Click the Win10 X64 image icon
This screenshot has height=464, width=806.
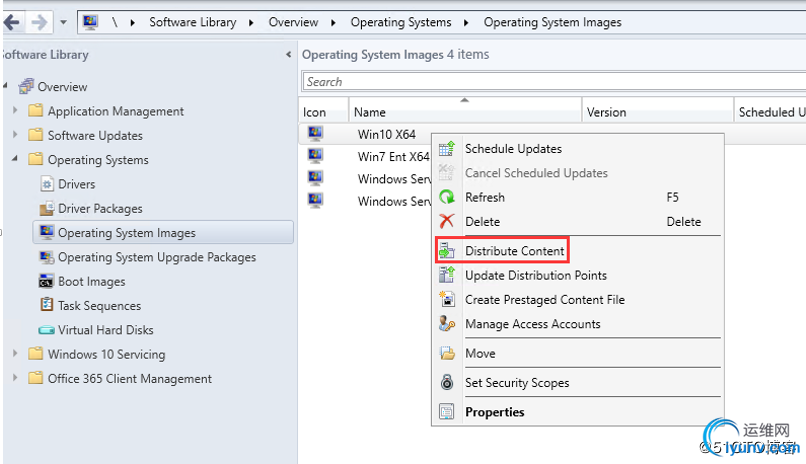coord(316,133)
